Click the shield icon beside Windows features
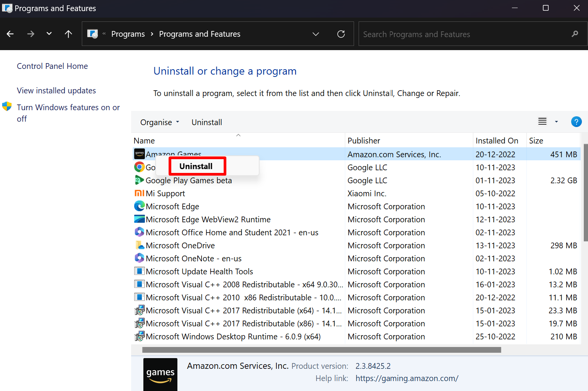The image size is (588, 391). (7, 106)
